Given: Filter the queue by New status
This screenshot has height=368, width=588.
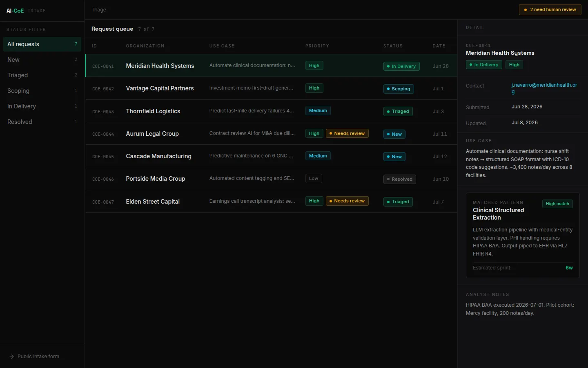Looking at the screenshot, I should coord(42,60).
